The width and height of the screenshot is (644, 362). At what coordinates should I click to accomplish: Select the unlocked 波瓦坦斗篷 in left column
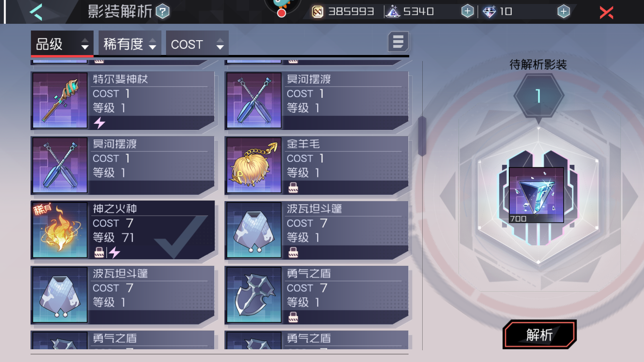coord(123,295)
